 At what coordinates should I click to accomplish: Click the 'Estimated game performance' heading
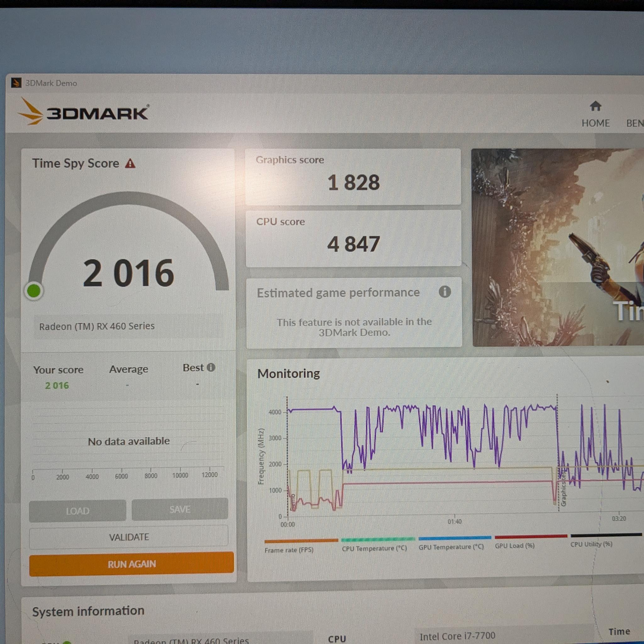[338, 293]
